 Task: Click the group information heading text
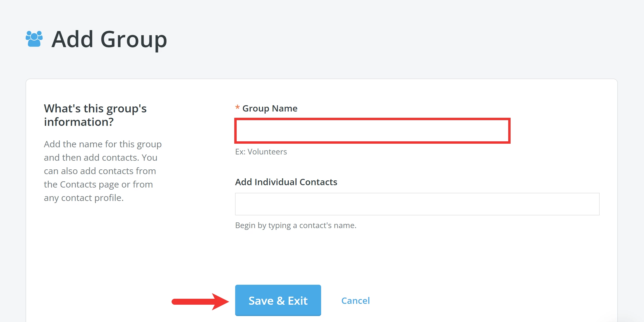point(95,115)
